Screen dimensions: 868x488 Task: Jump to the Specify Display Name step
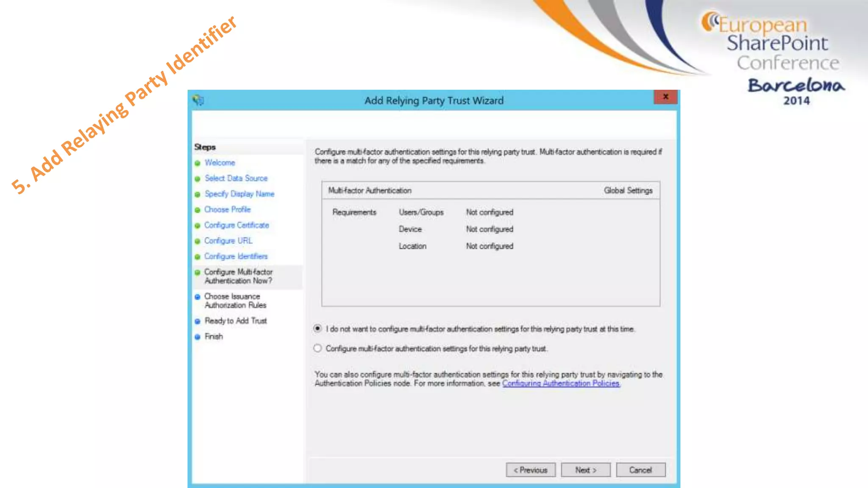click(239, 194)
